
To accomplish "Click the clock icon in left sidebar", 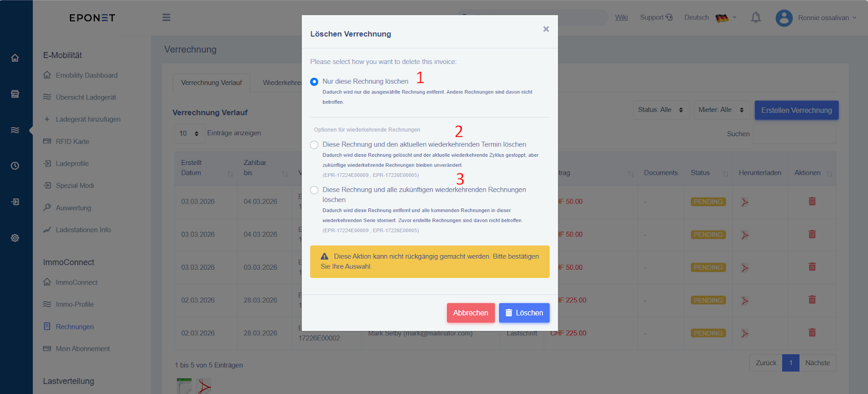I will tap(15, 166).
